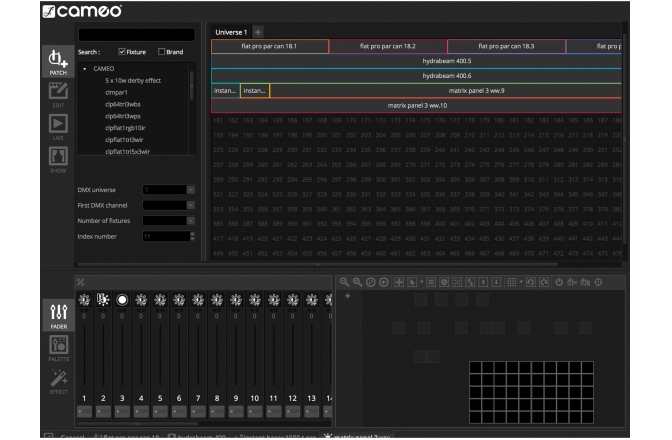Click channel 1's gear-like channel icon
The width and height of the screenshot is (672, 440).
(84, 299)
